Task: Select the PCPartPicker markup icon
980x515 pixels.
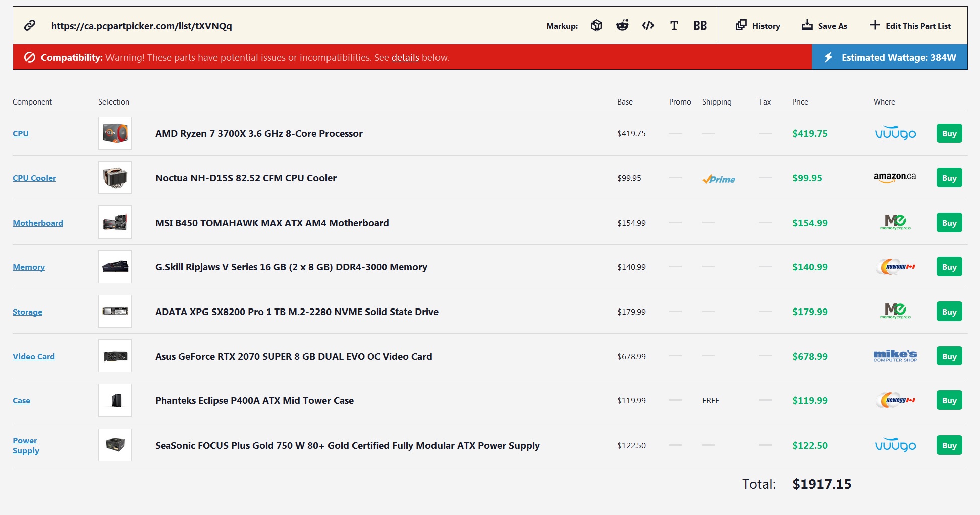Action: [x=596, y=25]
